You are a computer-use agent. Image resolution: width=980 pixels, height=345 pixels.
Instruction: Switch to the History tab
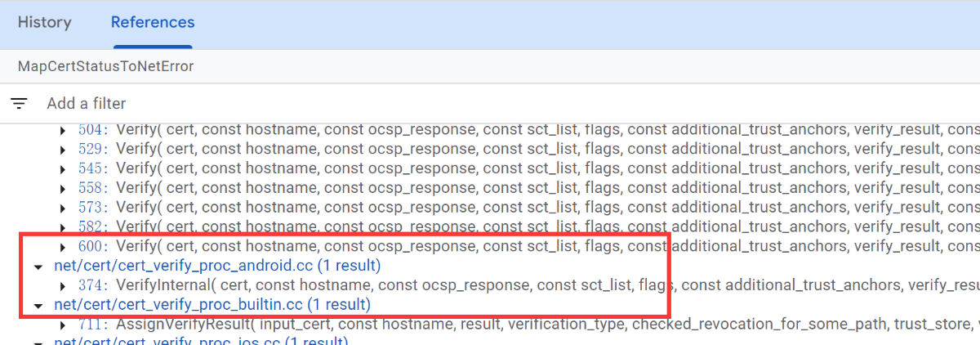[44, 23]
